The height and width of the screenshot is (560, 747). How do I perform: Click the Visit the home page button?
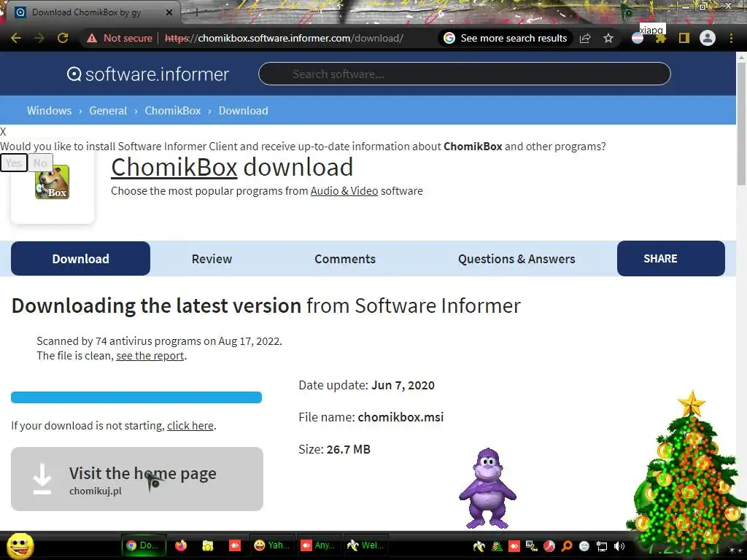click(x=137, y=479)
